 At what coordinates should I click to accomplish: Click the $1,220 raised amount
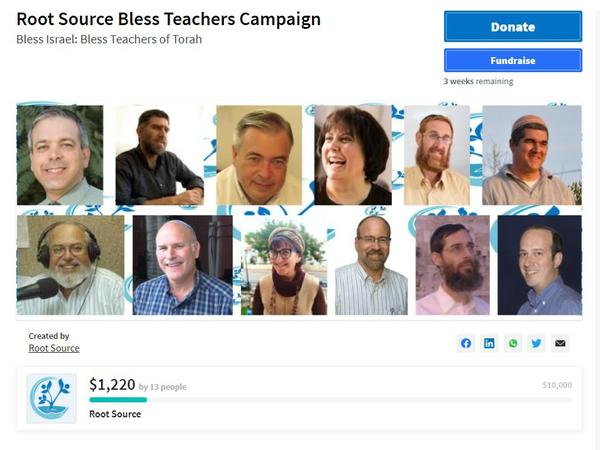coord(112,385)
